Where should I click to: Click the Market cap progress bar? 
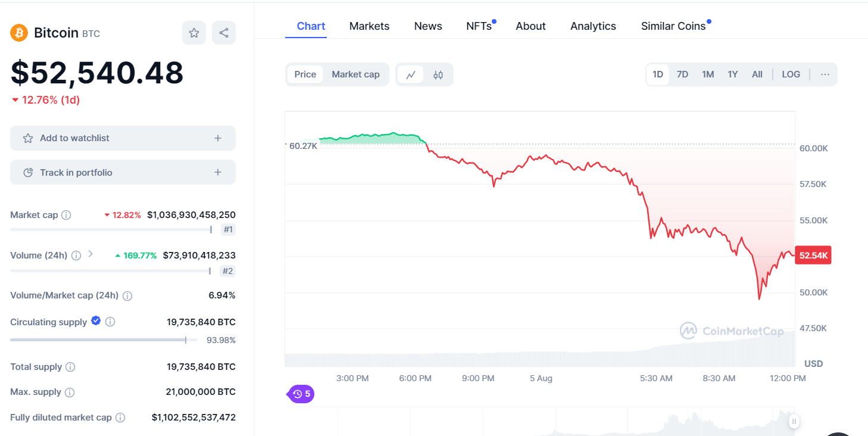[x=111, y=229]
